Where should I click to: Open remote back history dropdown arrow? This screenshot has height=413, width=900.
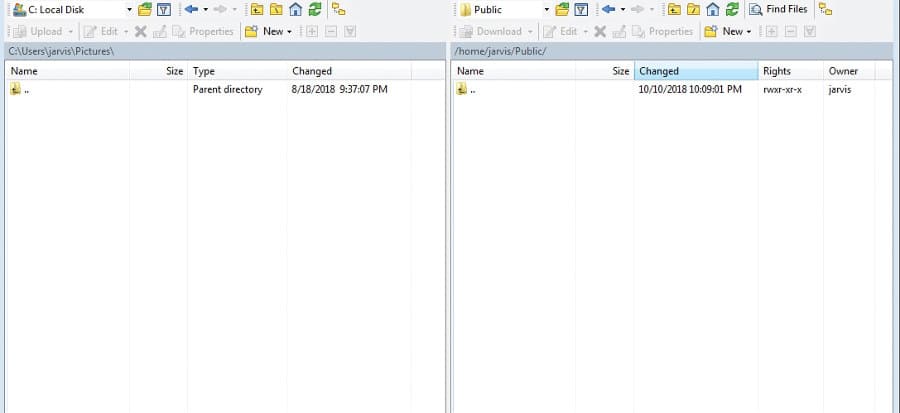pos(623,10)
